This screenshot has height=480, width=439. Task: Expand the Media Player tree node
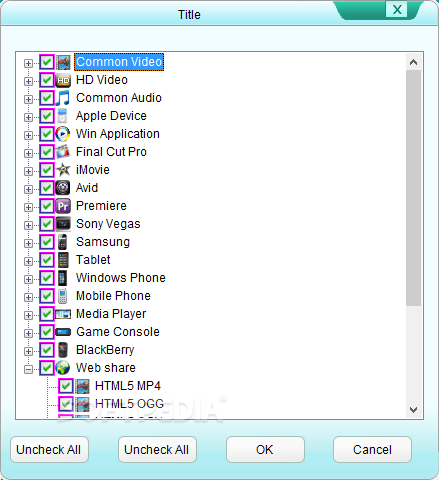(28, 315)
